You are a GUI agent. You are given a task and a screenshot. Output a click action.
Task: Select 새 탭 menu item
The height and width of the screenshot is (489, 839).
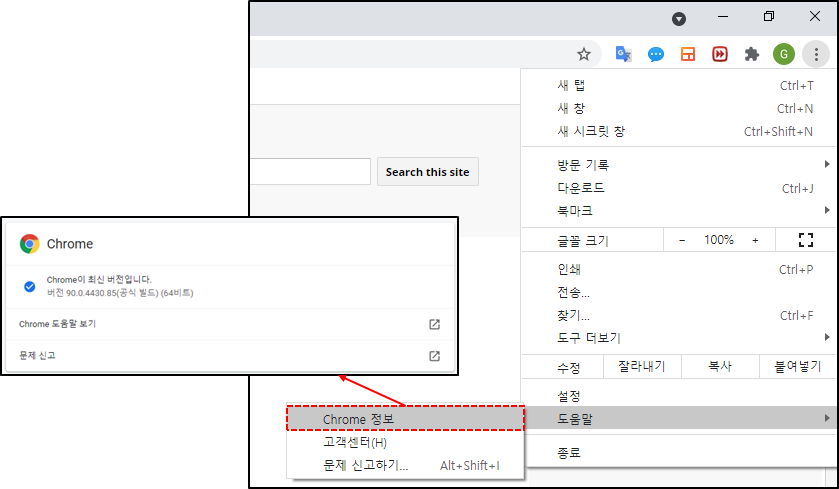678,86
